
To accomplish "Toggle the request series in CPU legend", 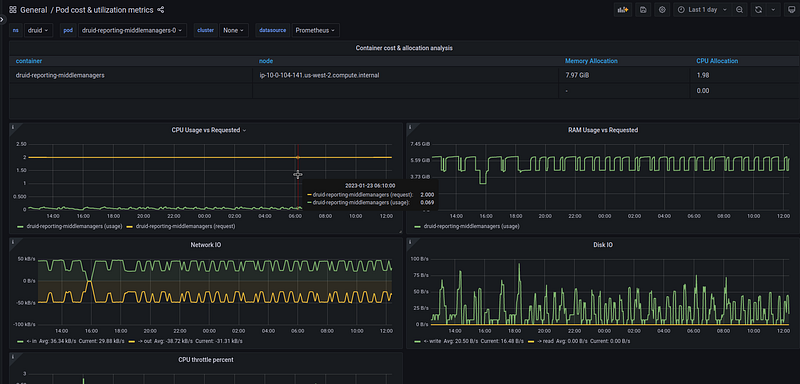I will pos(181,226).
